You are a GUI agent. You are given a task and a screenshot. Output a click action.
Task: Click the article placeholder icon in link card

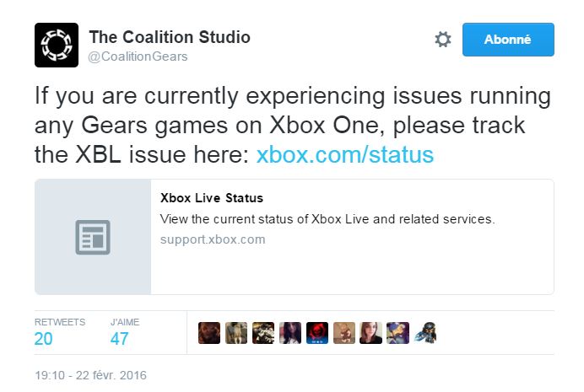pyautogui.click(x=93, y=237)
